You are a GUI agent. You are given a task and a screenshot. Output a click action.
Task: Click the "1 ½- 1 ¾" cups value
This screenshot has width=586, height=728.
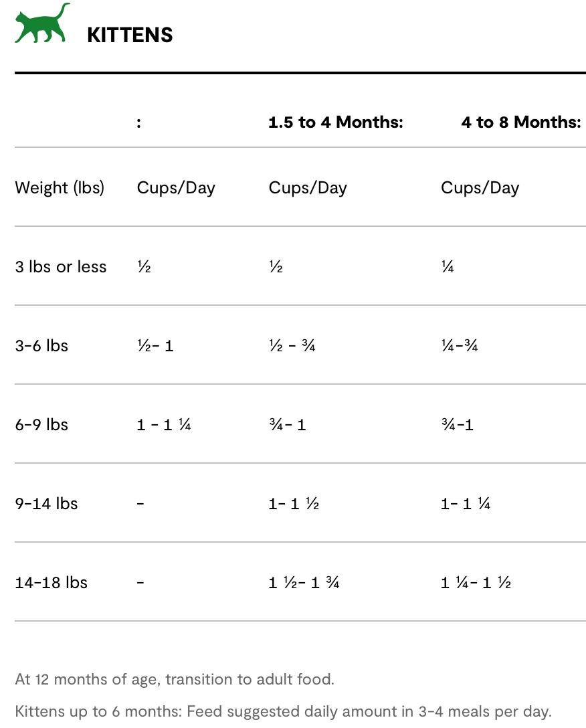click(304, 583)
